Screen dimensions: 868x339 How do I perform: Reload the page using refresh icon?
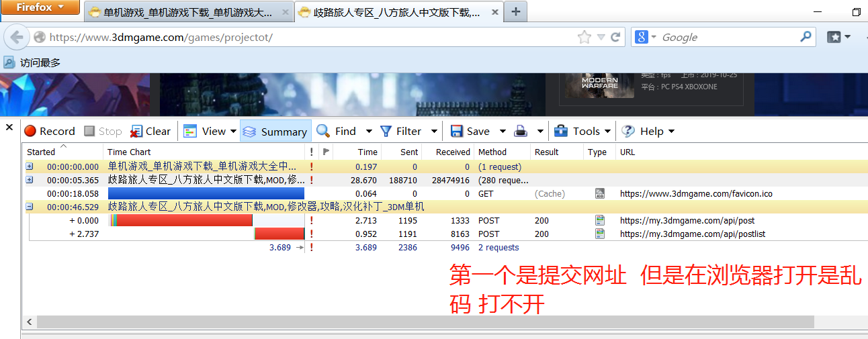[x=615, y=38]
